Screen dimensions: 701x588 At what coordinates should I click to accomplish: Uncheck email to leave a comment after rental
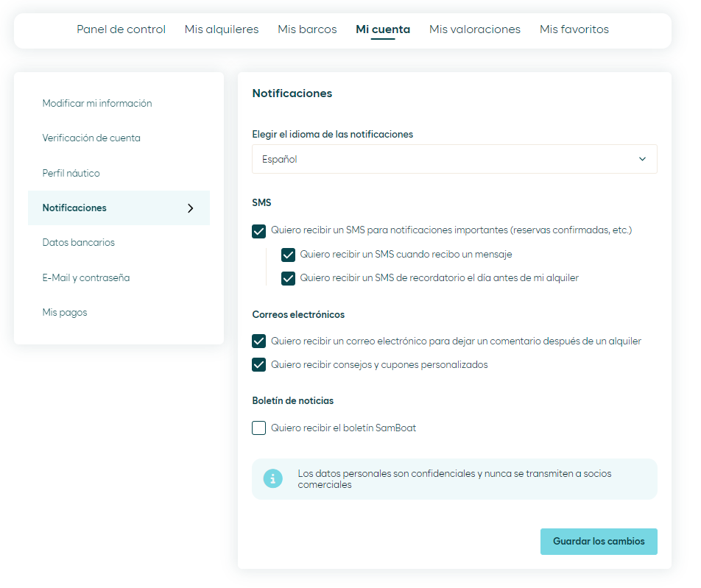pyautogui.click(x=259, y=341)
